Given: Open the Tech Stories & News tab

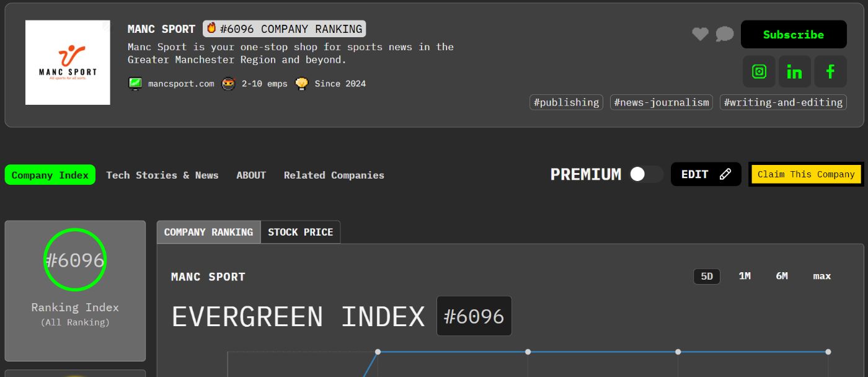Looking at the screenshot, I should [162, 175].
